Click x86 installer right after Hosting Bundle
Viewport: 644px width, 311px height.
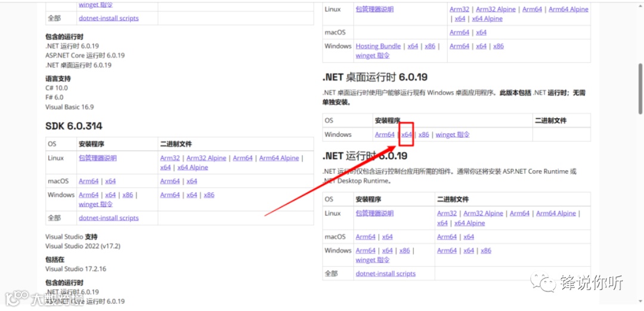430,46
